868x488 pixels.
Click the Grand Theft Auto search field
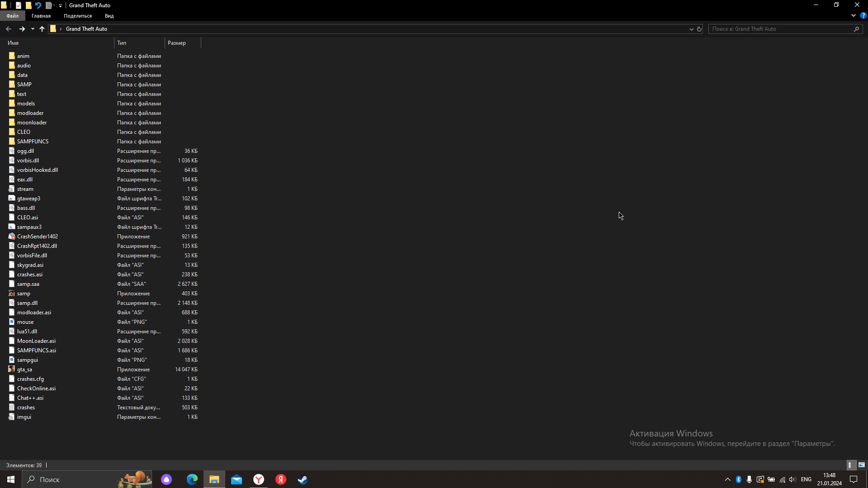780,29
